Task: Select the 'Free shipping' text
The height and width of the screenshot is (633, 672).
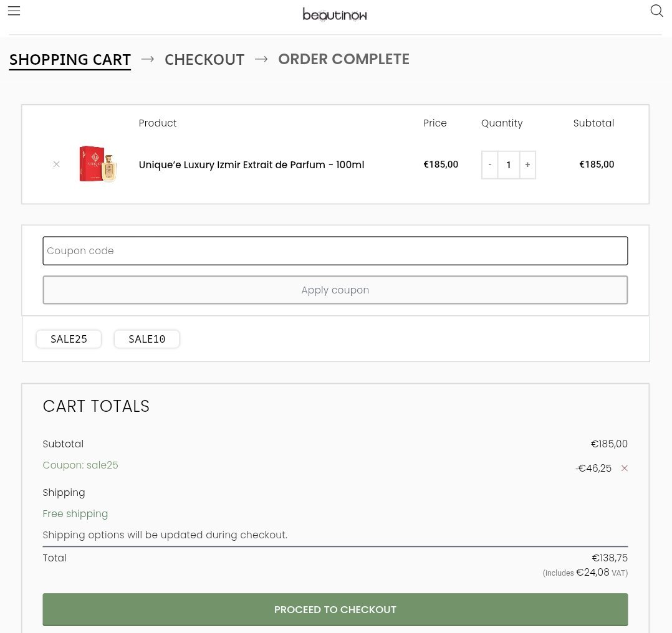Action: (75, 513)
